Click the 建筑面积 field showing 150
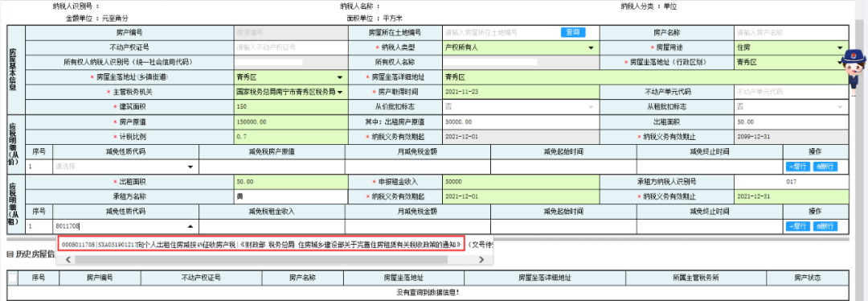 coord(291,106)
